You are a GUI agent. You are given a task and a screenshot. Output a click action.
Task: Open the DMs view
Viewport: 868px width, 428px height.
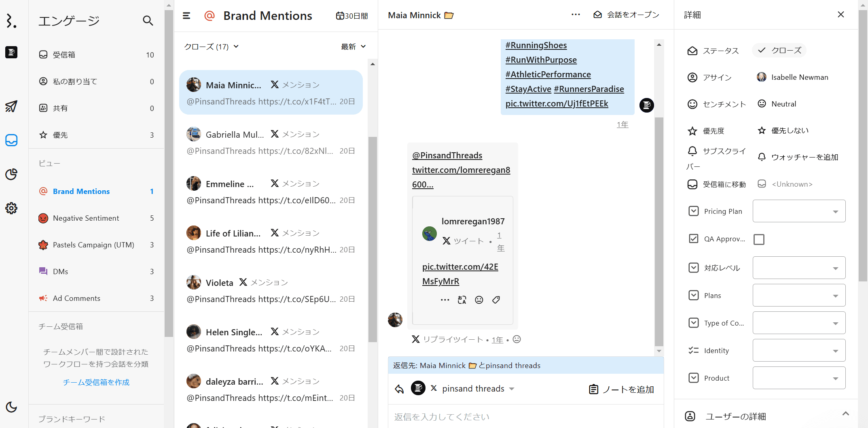pyautogui.click(x=60, y=272)
